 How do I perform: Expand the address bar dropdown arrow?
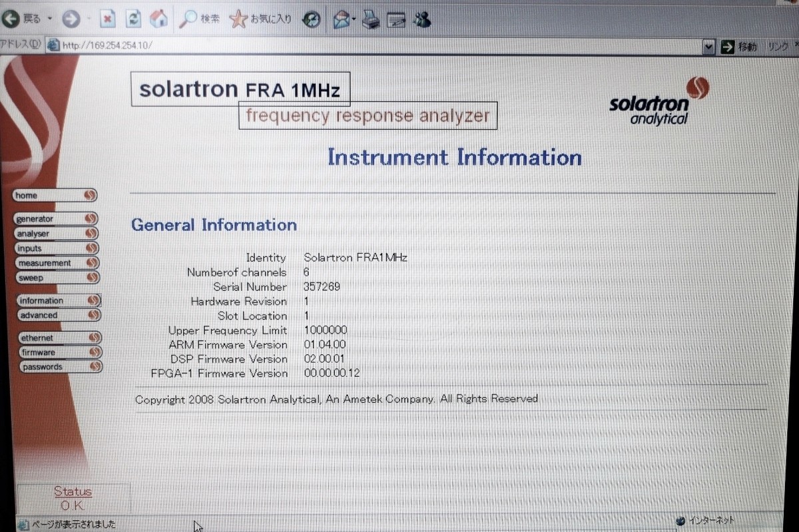(709, 47)
